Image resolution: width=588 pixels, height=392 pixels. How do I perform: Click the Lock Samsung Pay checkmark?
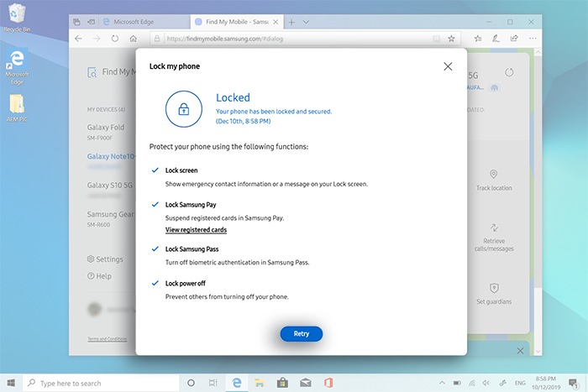[155, 204]
